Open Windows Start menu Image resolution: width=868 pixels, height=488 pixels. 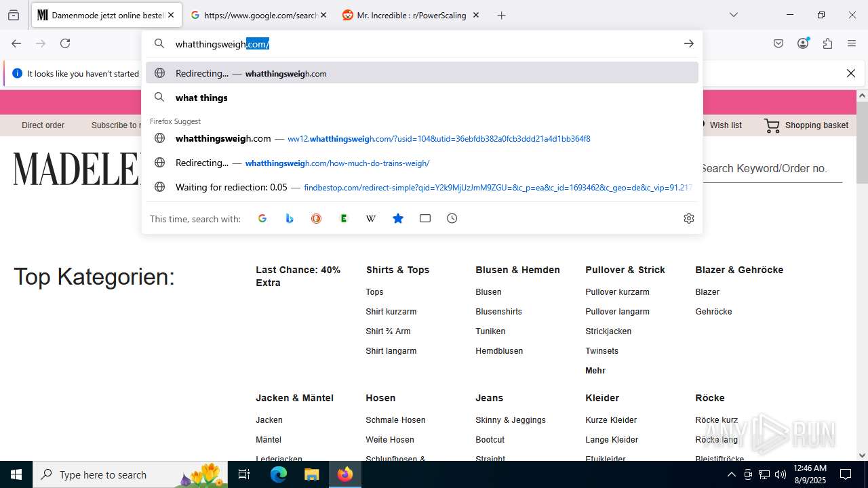tap(16, 474)
